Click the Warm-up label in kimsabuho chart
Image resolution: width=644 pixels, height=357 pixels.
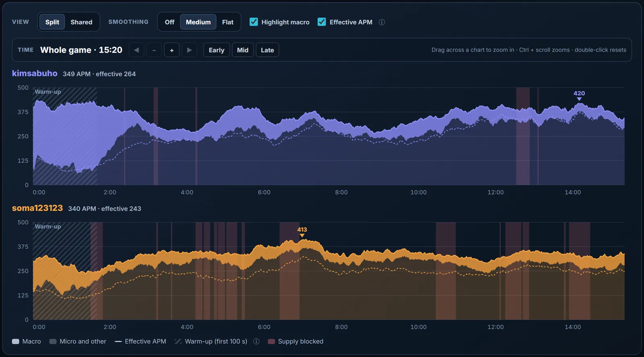(48, 92)
